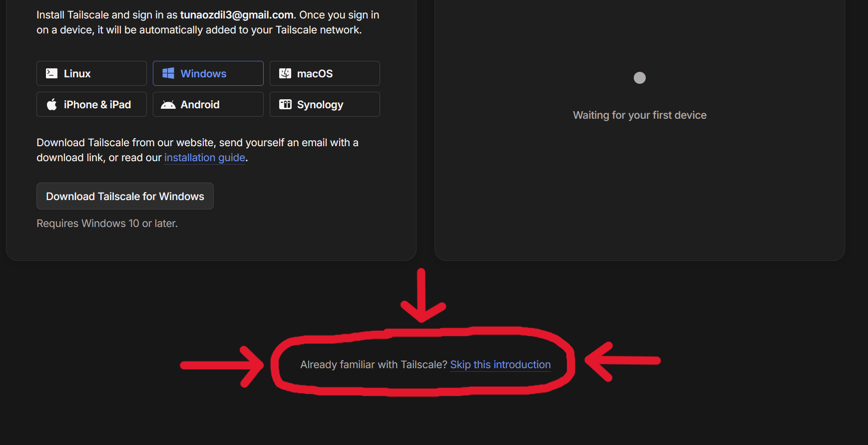Viewport: 868px width, 445px height.
Task: Select the Linux platform label
Action: (x=77, y=74)
